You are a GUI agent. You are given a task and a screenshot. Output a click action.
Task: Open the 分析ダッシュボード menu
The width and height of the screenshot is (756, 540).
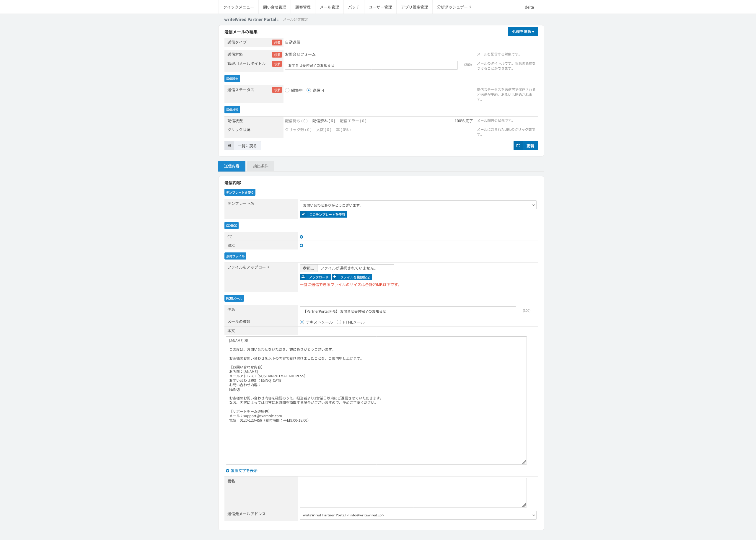(454, 7)
